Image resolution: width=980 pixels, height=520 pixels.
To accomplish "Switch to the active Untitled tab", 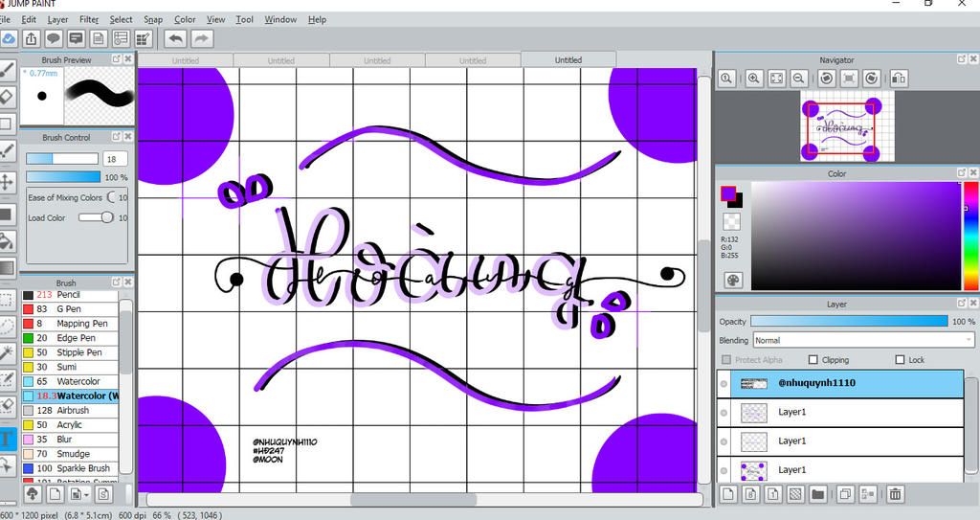I will pyautogui.click(x=568, y=60).
